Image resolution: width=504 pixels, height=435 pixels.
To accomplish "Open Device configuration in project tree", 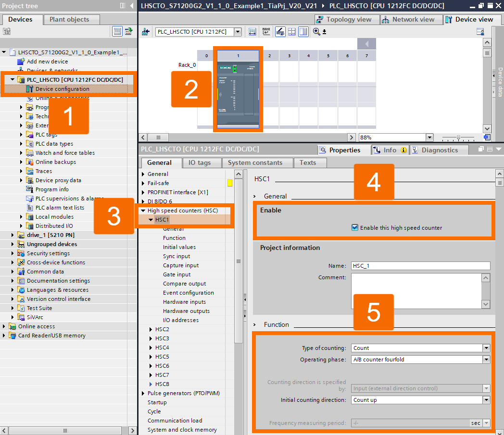I will point(63,89).
